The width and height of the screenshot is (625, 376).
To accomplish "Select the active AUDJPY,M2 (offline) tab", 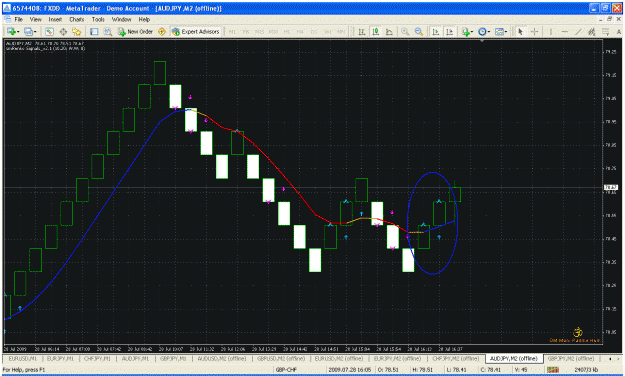I will coord(514,358).
